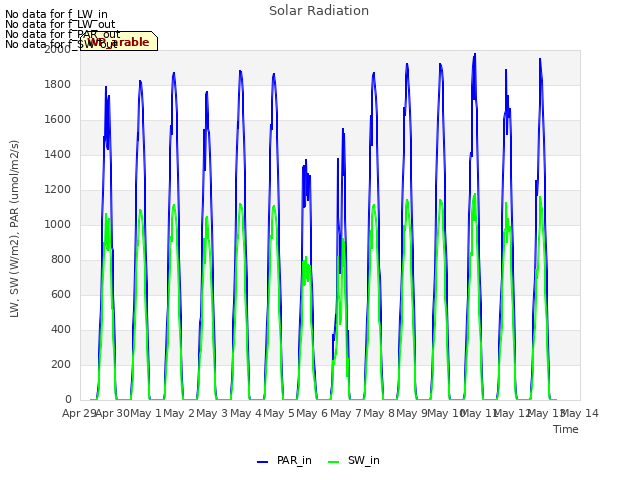Click the May 1 x-axis date label
This screenshot has height=480, width=640.
pos(146,414)
